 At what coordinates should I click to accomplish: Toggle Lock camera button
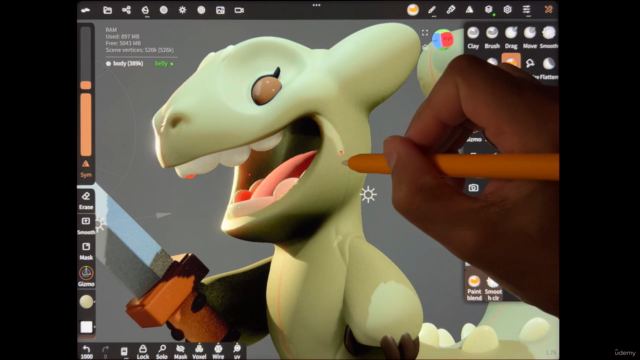143,351
